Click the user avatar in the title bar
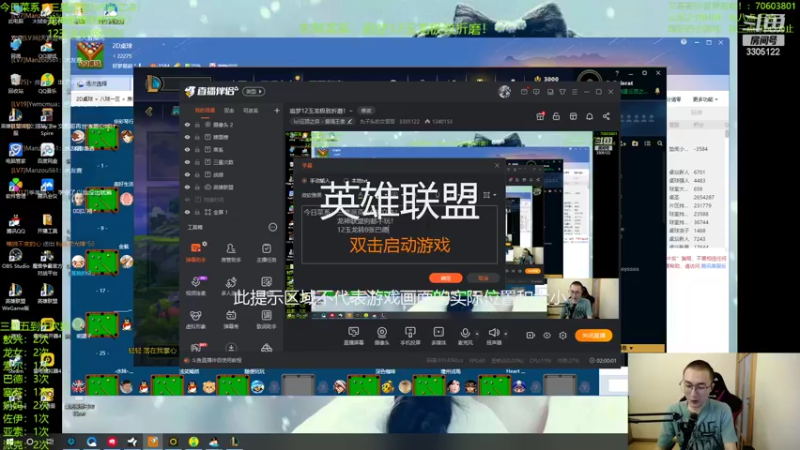The image size is (800, 450). [505, 91]
